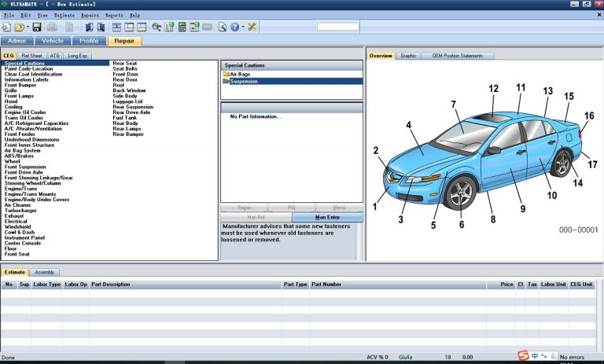Click the Price column header
This screenshot has height=364, width=604.
click(x=501, y=285)
